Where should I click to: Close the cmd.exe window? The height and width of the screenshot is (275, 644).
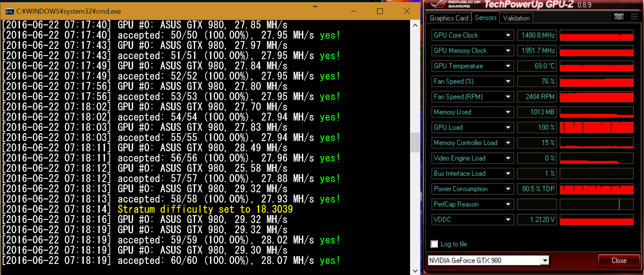407,11
